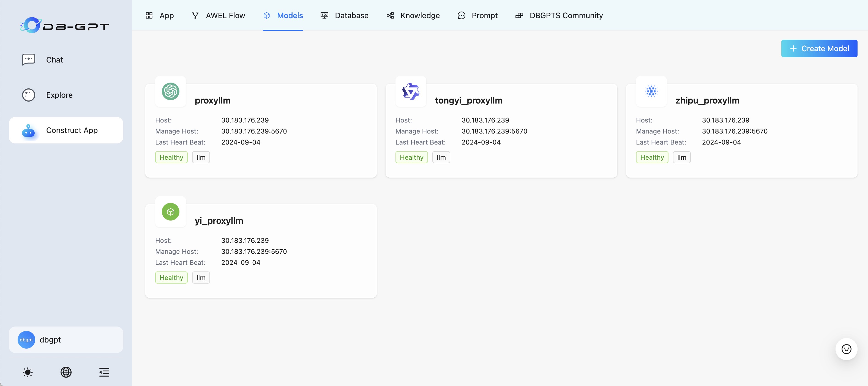Toggle the theme using the sun icon
This screenshot has height=386, width=868.
(27, 372)
